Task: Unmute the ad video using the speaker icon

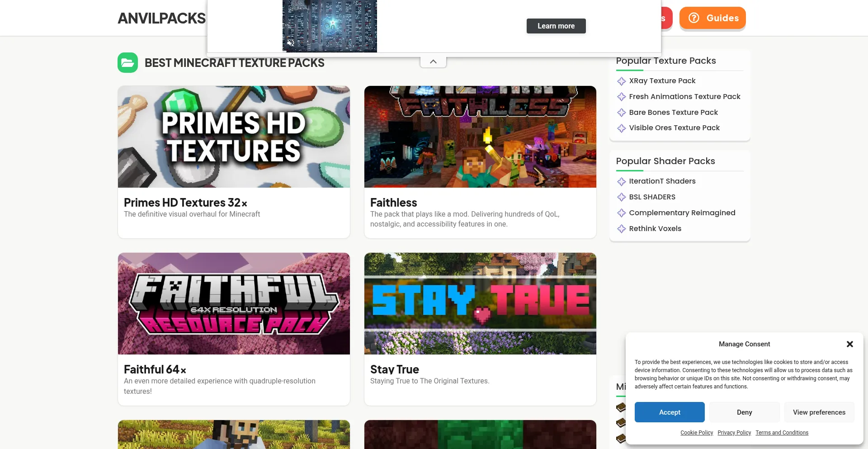Action: click(291, 43)
